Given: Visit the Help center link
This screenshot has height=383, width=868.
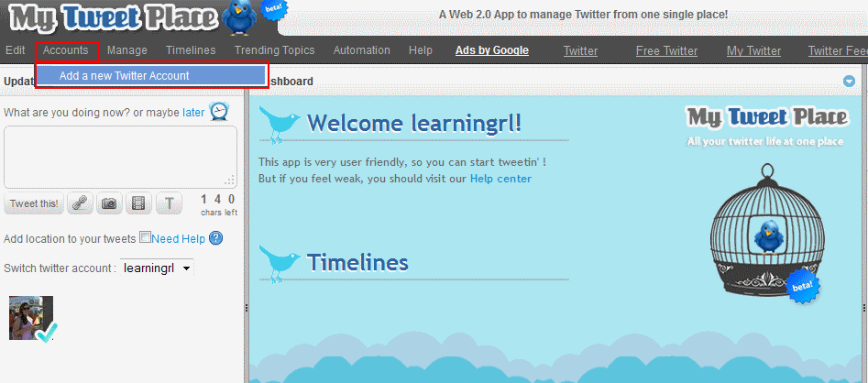Looking at the screenshot, I should tap(500, 179).
